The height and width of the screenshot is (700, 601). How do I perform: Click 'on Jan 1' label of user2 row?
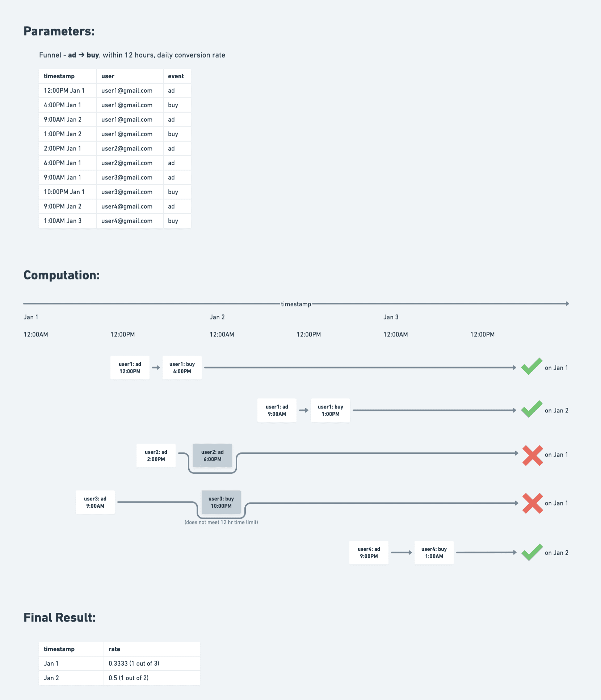point(556,455)
